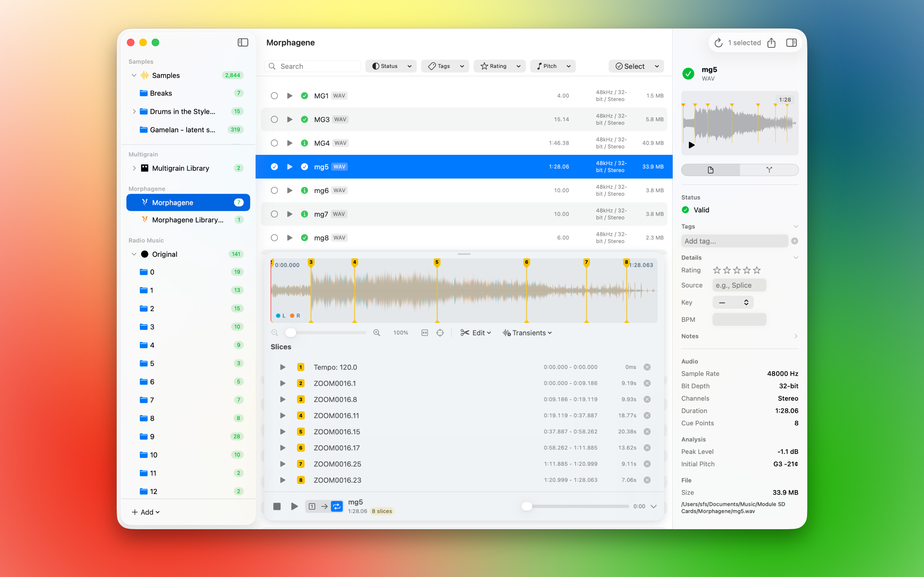Click the refresh icon near '1 selected'
The height and width of the screenshot is (577, 924).
pos(718,43)
